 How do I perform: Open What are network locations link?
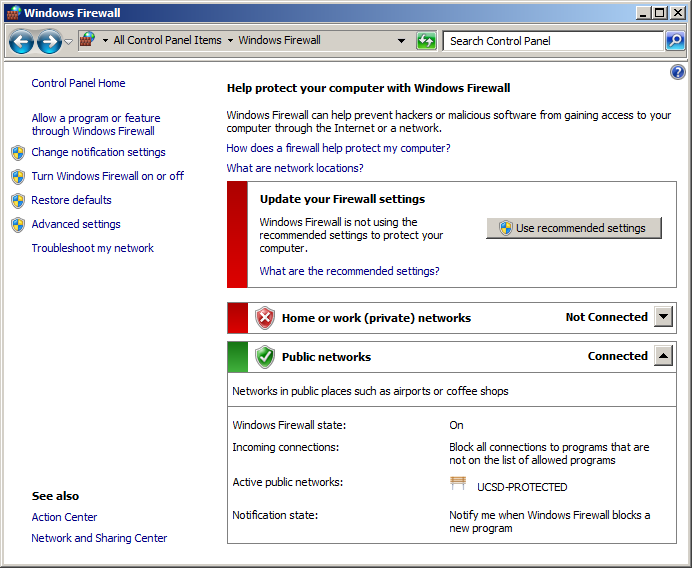click(x=295, y=168)
